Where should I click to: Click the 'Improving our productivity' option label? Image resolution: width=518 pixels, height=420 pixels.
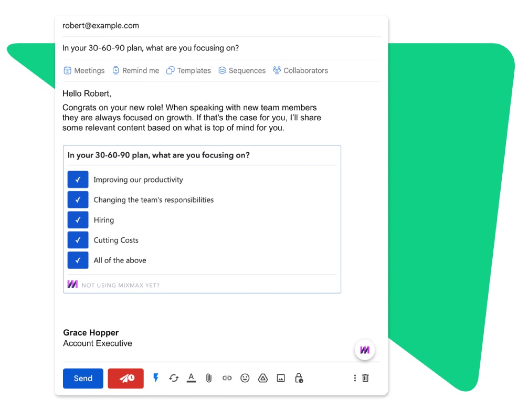coord(138,180)
